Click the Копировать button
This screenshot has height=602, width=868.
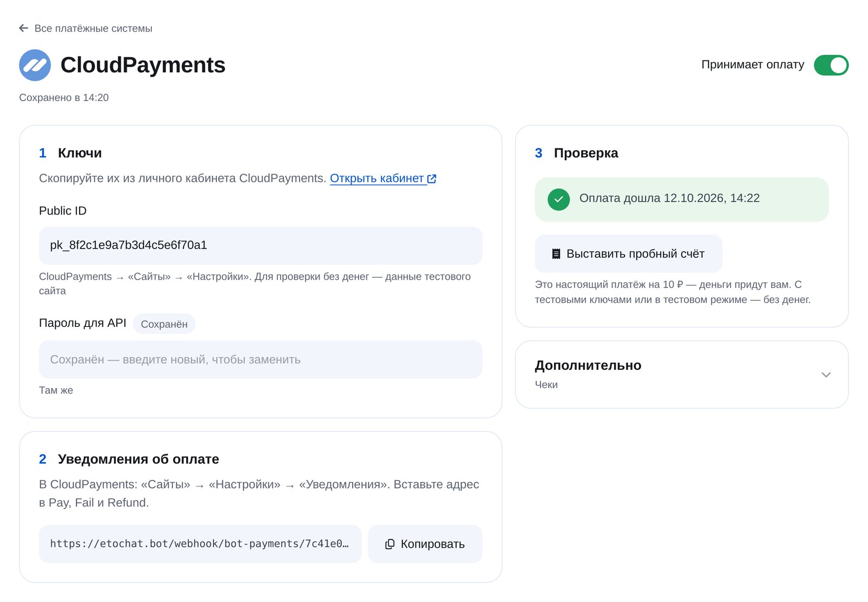pyautogui.click(x=425, y=544)
